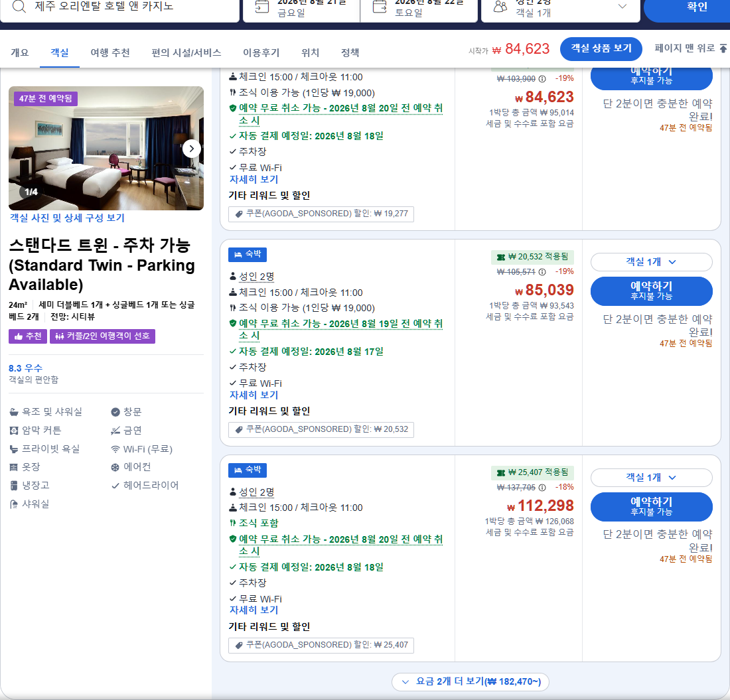The width and height of the screenshot is (730, 700).
Task: Click 성인 2명 in the ₩85,039 offer
Action: click(x=257, y=277)
